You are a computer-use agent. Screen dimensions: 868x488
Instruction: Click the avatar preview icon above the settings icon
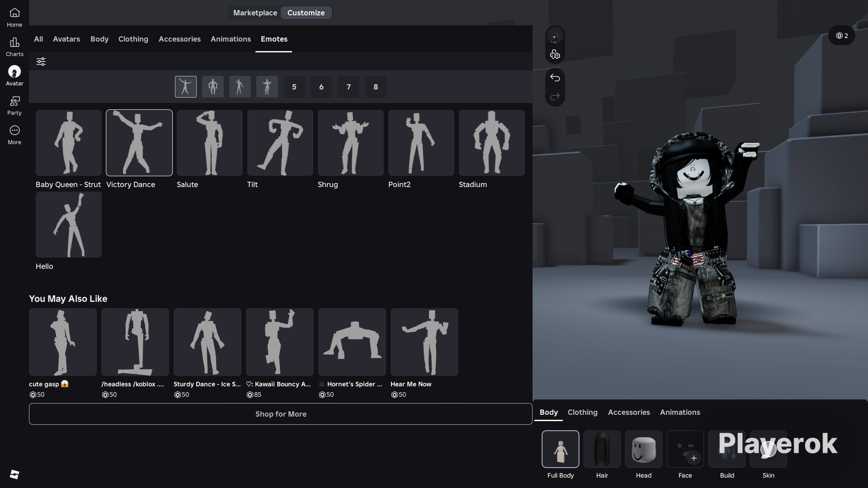(555, 36)
